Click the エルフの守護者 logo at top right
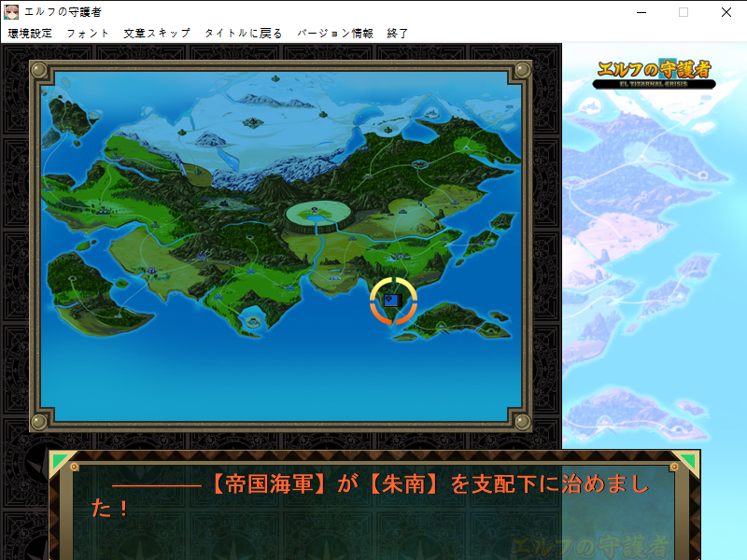The height and width of the screenshot is (560, 747). point(655,75)
